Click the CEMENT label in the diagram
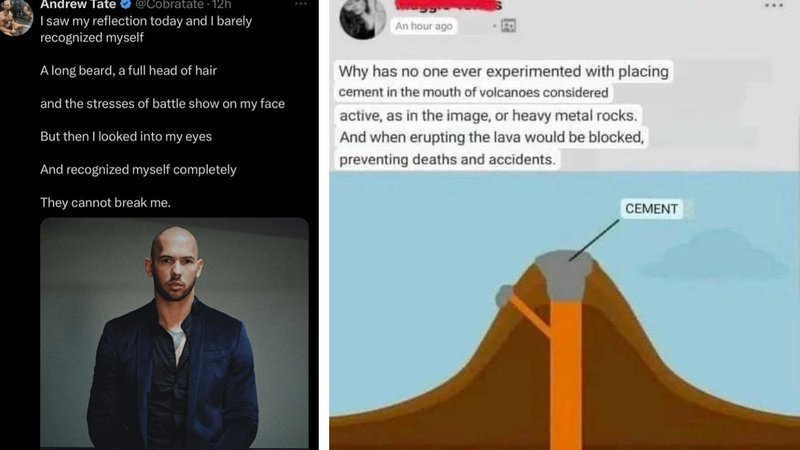 652,209
